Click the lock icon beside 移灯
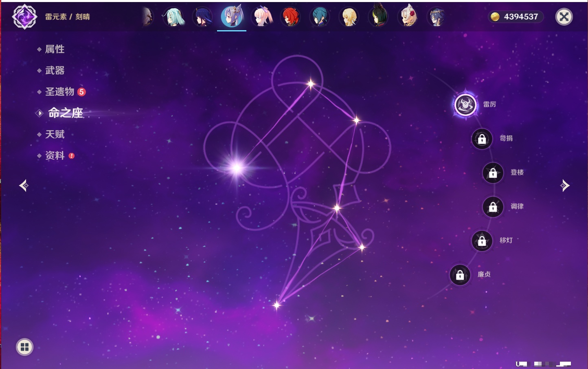588x369 pixels. point(482,241)
